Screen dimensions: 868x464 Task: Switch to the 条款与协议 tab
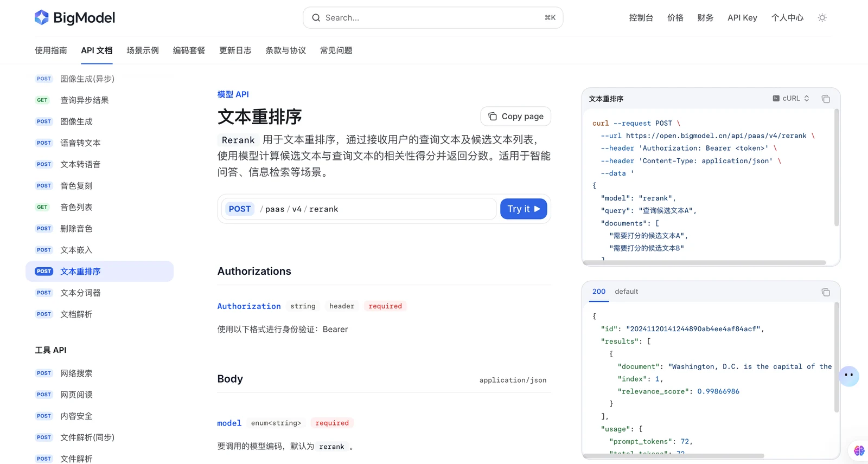[x=285, y=50]
